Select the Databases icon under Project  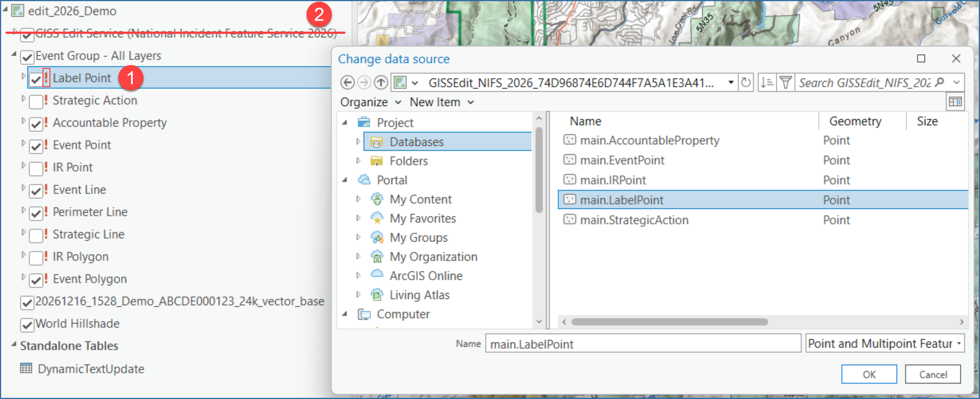[x=377, y=142]
